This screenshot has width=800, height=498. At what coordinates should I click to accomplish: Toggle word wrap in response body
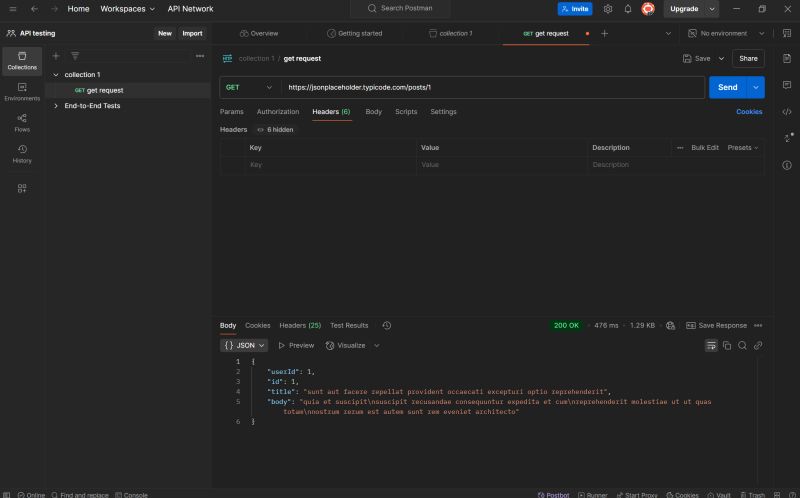[x=711, y=345]
